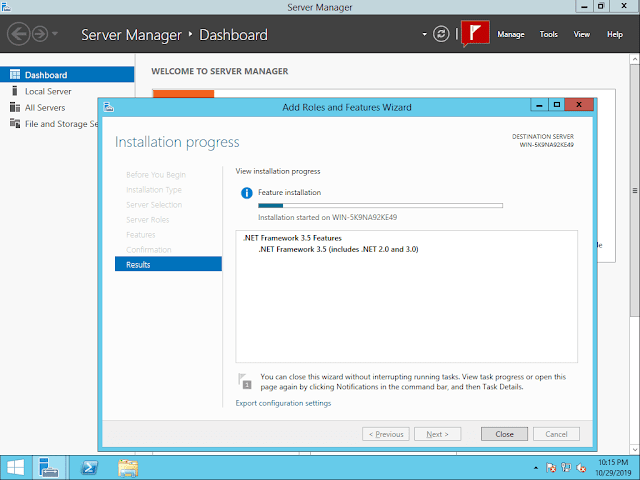Screen dimensions: 640x480
Task: Open the Windows Start button
Action: coord(16,468)
